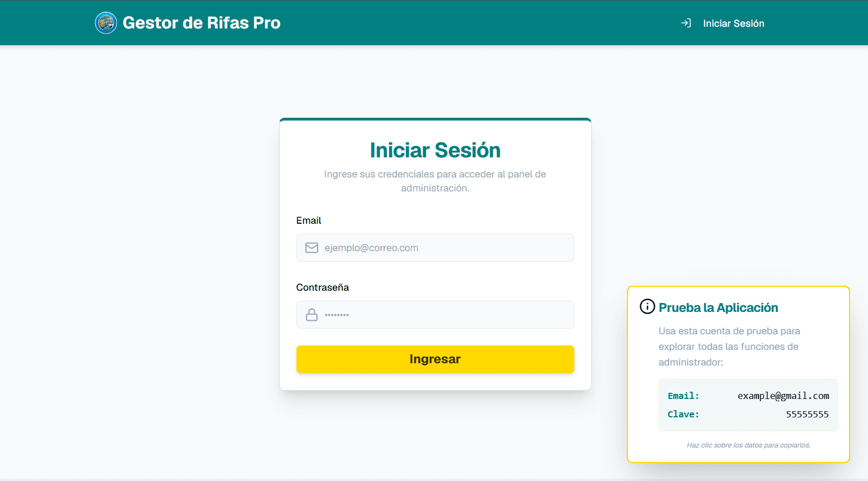Screen dimensions: 868x481
Task: Click the info icon beside Prueba la Aplicación
Action: pos(647,306)
